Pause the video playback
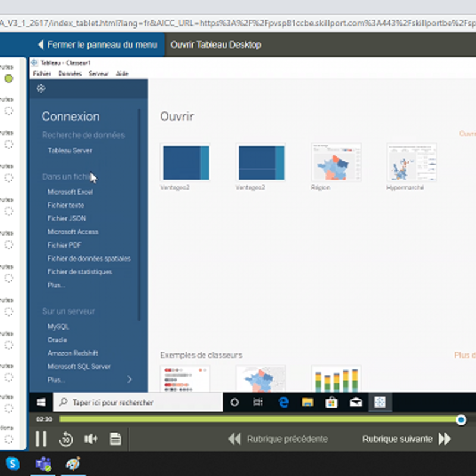 [41, 439]
